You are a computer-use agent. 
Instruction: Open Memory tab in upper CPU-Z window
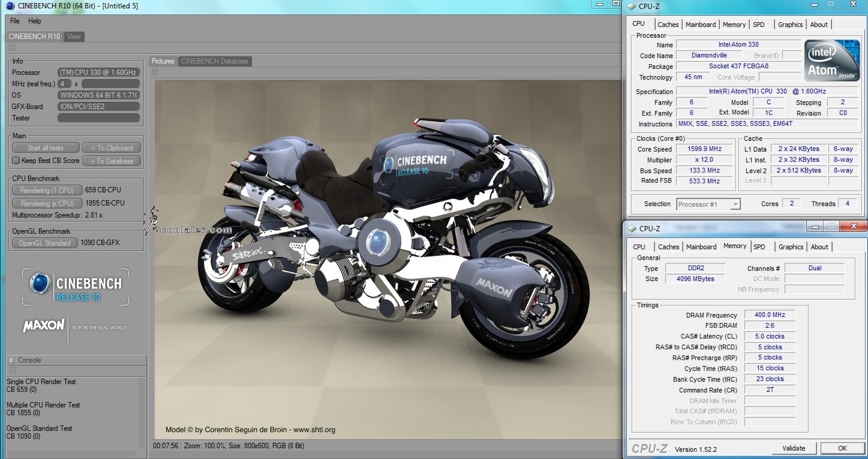(734, 25)
